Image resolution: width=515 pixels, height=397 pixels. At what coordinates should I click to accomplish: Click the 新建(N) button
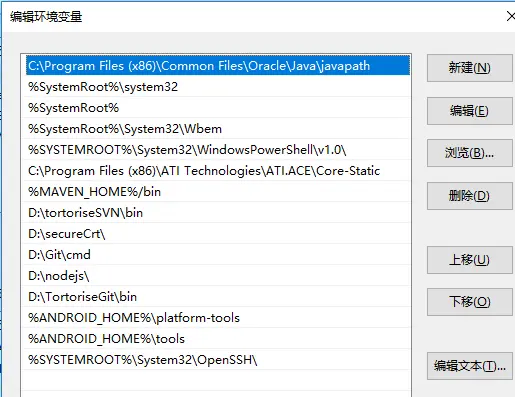coord(469,68)
